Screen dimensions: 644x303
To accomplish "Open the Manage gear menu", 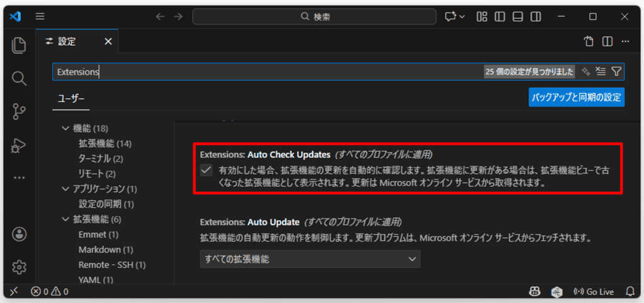I will pyautogui.click(x=19, y=267).
